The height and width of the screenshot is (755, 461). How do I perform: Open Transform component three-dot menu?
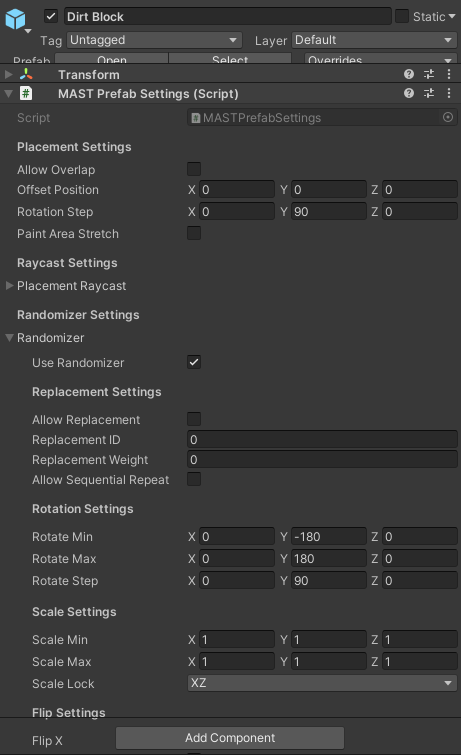tap(449, 74)
